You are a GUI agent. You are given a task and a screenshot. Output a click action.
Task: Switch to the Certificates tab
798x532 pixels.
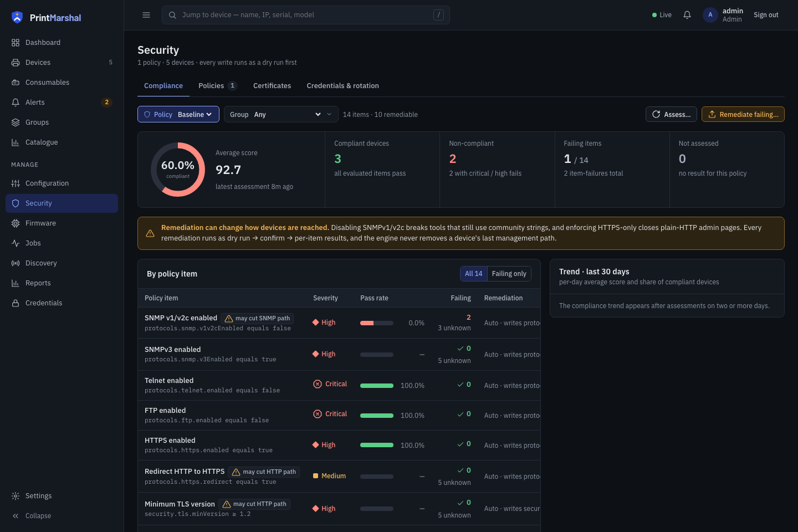(x=272, y=86)
